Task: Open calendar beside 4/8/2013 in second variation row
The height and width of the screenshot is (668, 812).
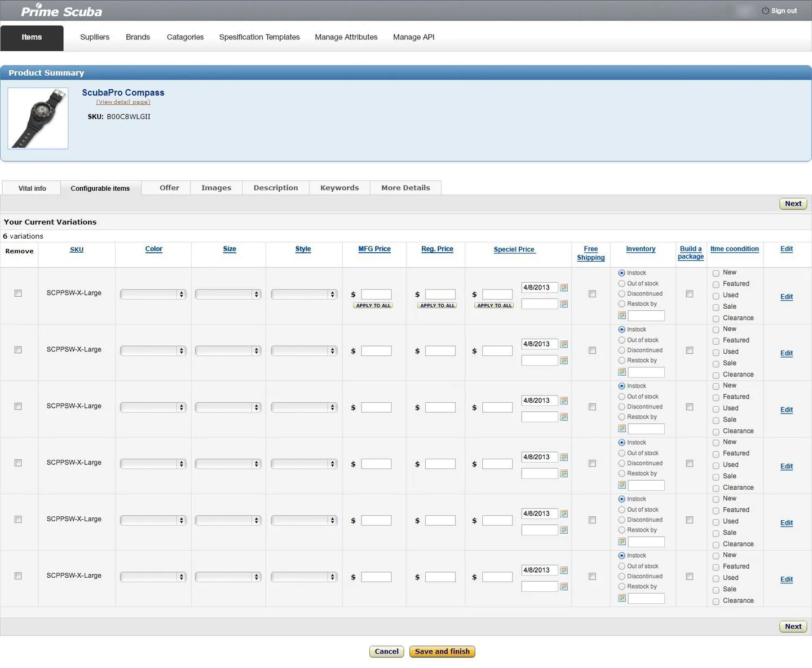Action: 564,344
